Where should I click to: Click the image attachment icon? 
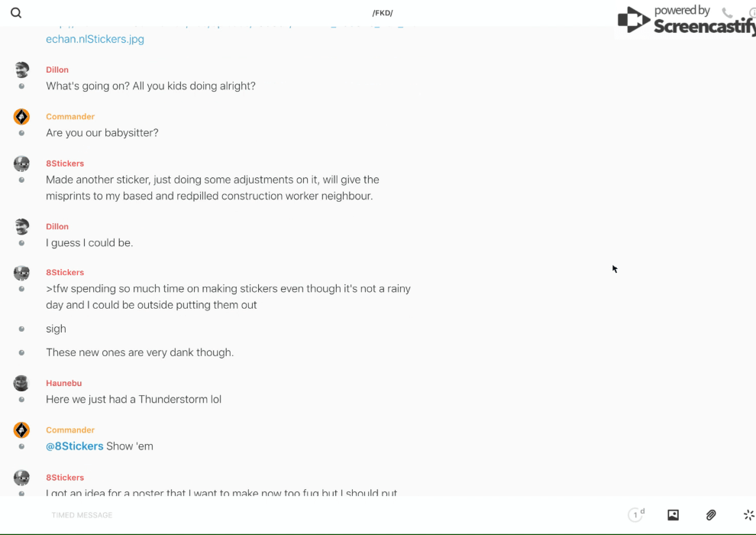coord(673,515)
